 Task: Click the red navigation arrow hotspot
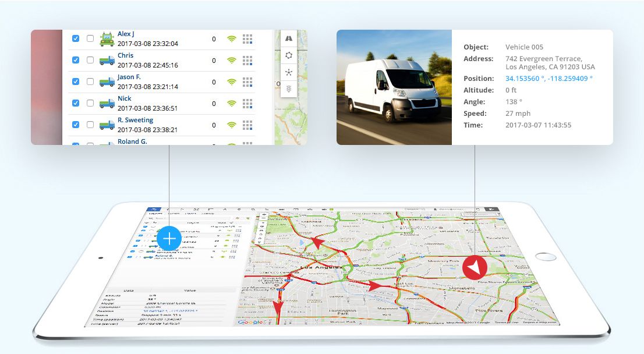[475, 268]
